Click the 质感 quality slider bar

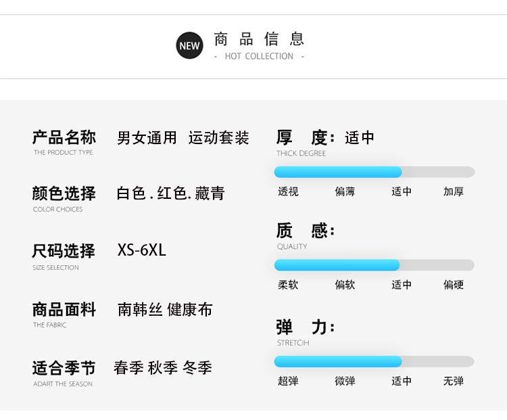[x=374, y=265]
